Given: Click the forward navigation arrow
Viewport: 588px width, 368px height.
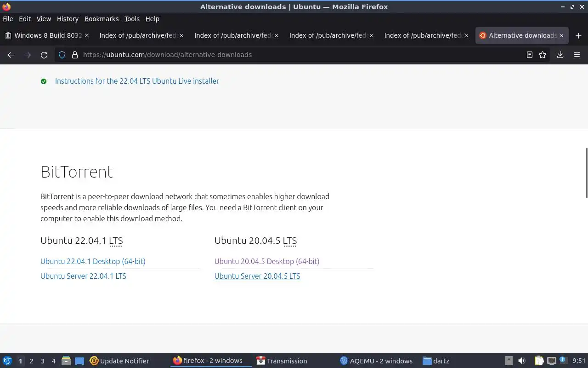Looking at the screenshot, I should (x=28, y=55).
